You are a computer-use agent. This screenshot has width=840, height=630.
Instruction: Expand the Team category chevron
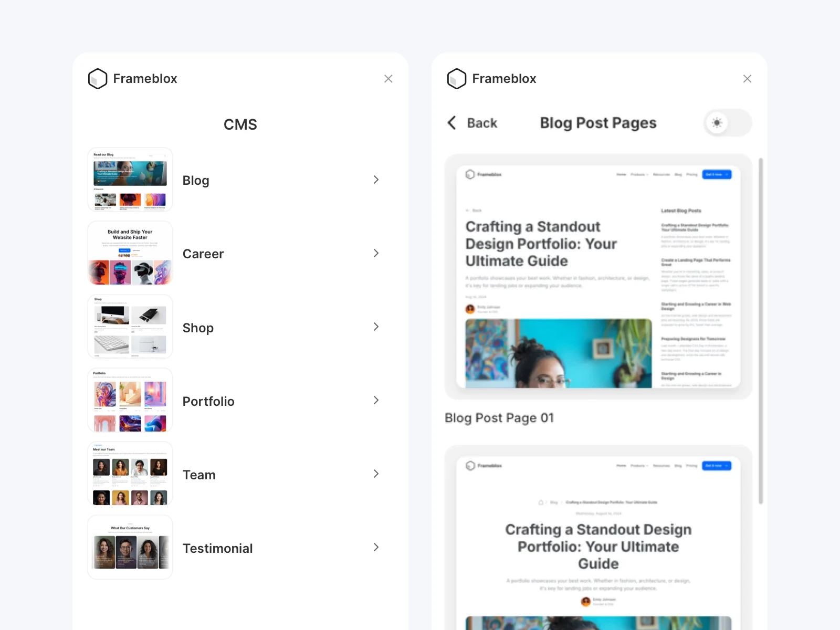(376, 474)
